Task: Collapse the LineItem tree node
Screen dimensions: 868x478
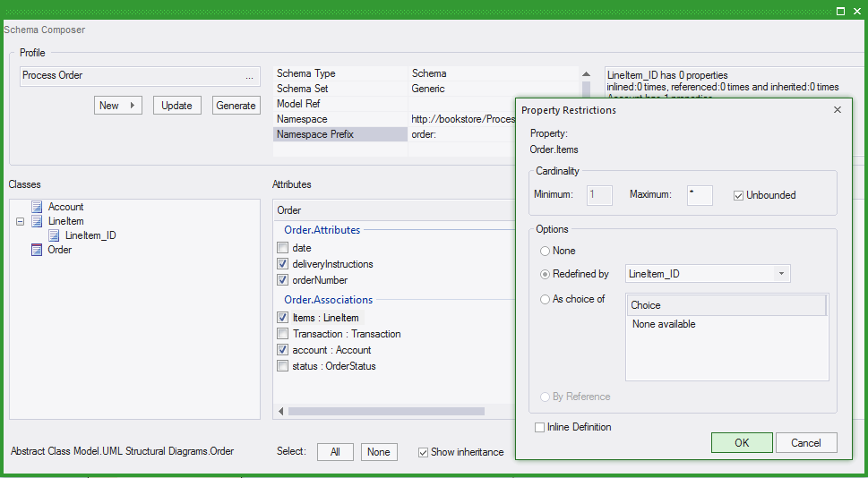Action: click(x=20, y=221)
